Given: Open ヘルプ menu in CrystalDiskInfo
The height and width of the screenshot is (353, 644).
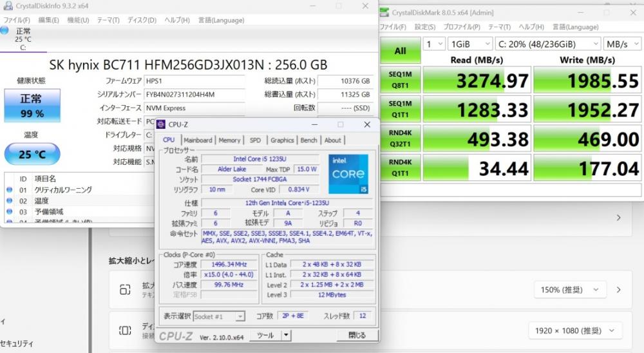Looking at the screenshot, I should point(177,20).
